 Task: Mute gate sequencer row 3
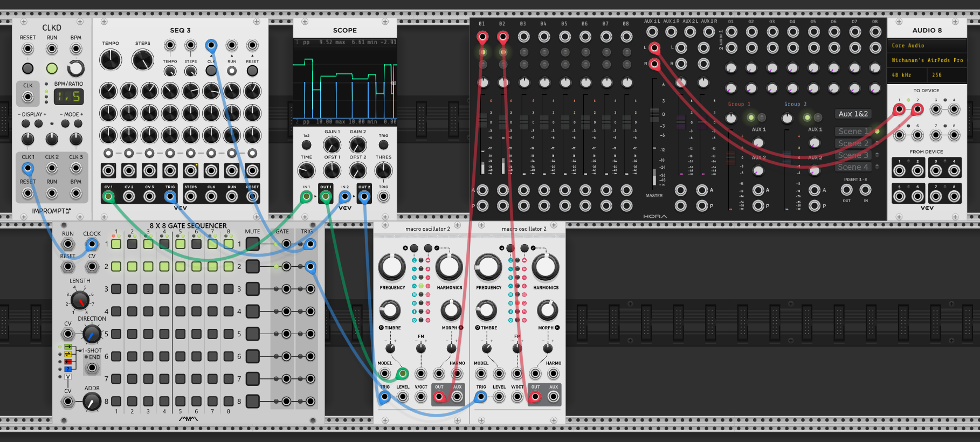pyautogui.click(x=252, y=289)
